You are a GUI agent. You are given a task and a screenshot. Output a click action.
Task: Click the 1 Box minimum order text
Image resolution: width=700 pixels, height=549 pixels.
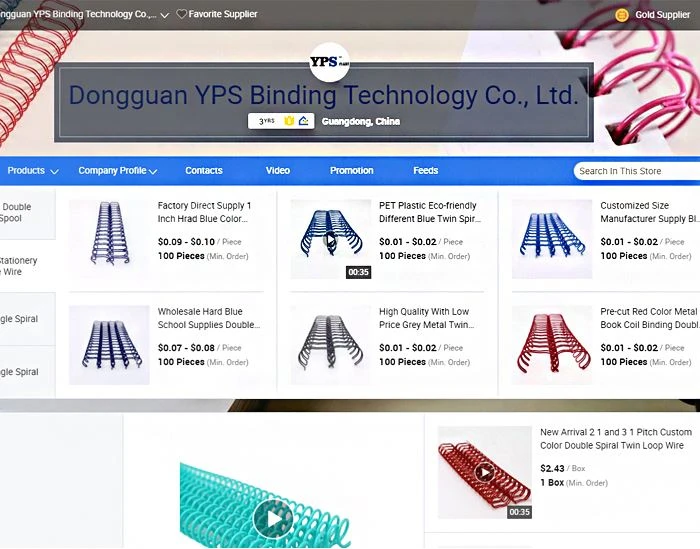coord(574,482)
